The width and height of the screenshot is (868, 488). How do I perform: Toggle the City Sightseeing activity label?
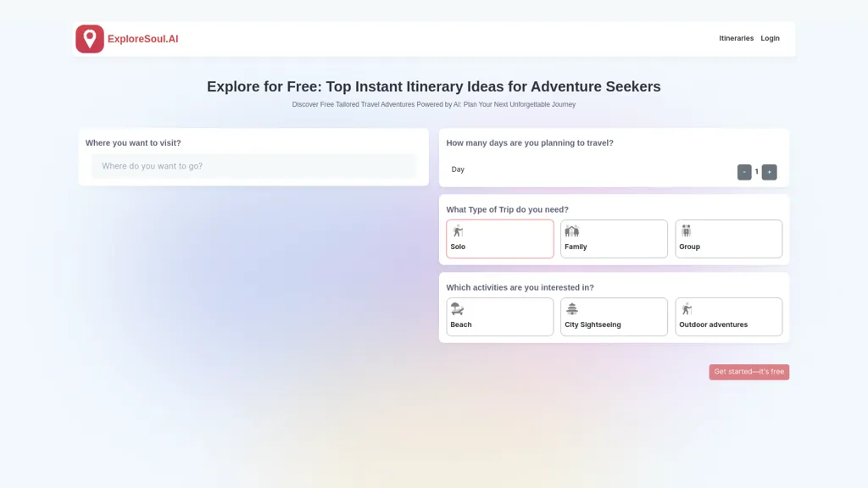[593, 324]
